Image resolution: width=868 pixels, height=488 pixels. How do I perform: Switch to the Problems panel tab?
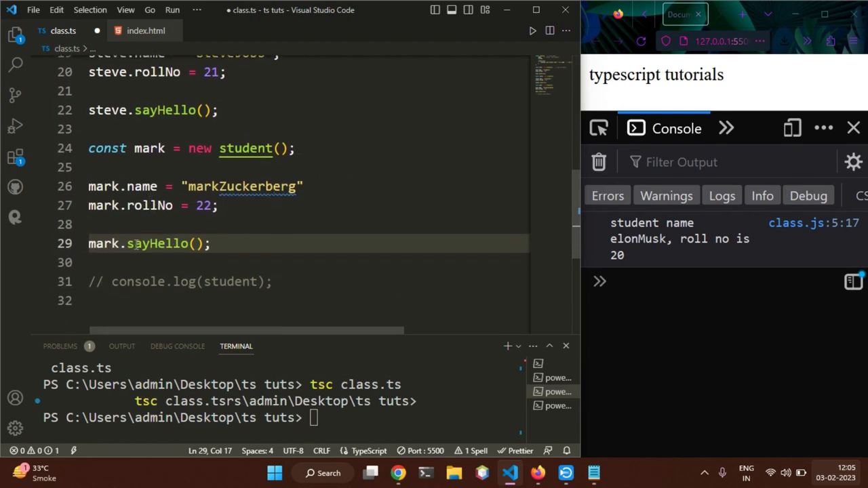60,346
